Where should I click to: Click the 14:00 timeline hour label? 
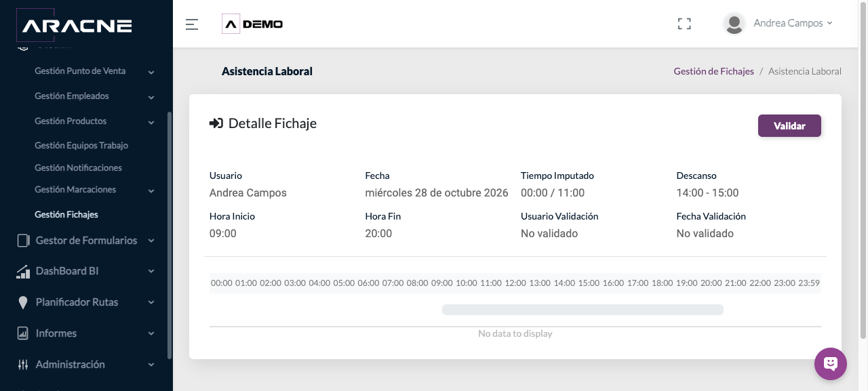coord(564,283)
